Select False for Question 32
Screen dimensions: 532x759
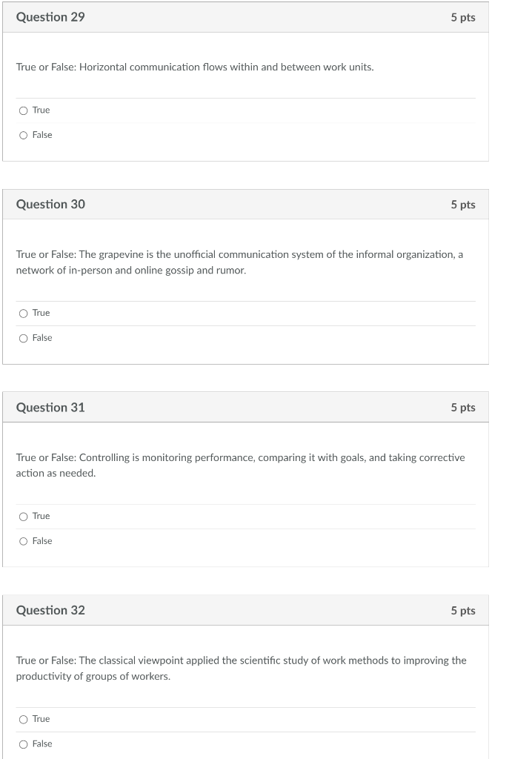click(x=23, y=743)
